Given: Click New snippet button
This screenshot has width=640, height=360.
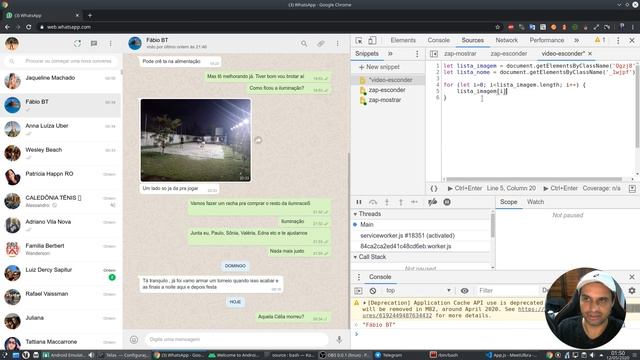Looking at the screenshot, I should click(x=379, y=67).
